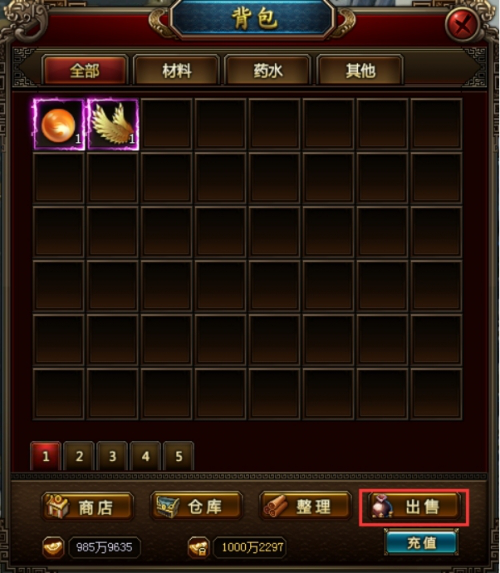
Task: Open the 商店 shop button
Action: click(x=88, y=507)
